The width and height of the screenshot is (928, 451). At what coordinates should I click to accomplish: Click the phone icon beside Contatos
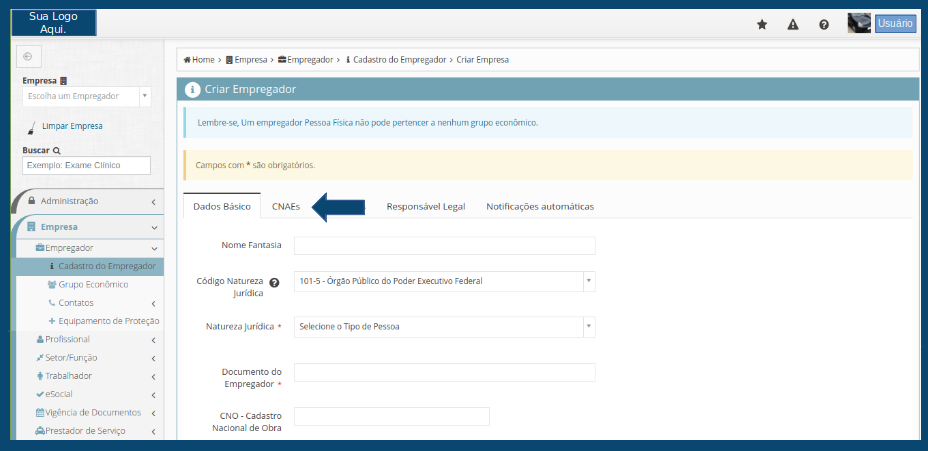[x=51, y=303]
